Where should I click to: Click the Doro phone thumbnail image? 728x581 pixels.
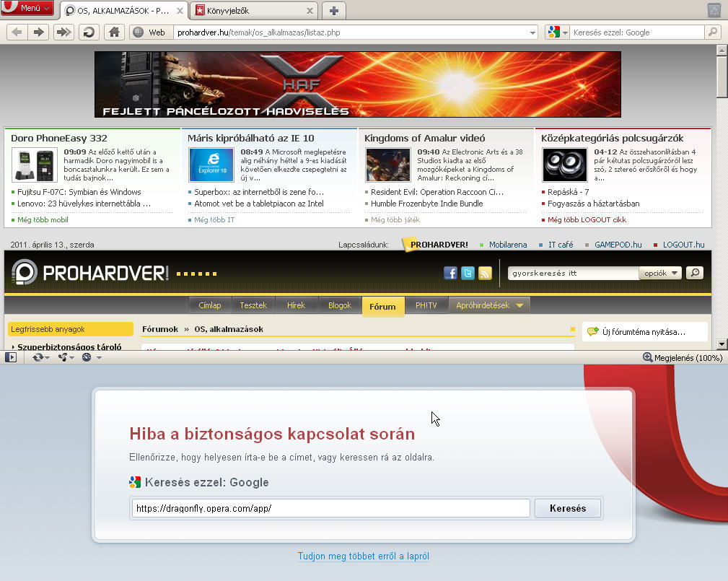(35, 165)
